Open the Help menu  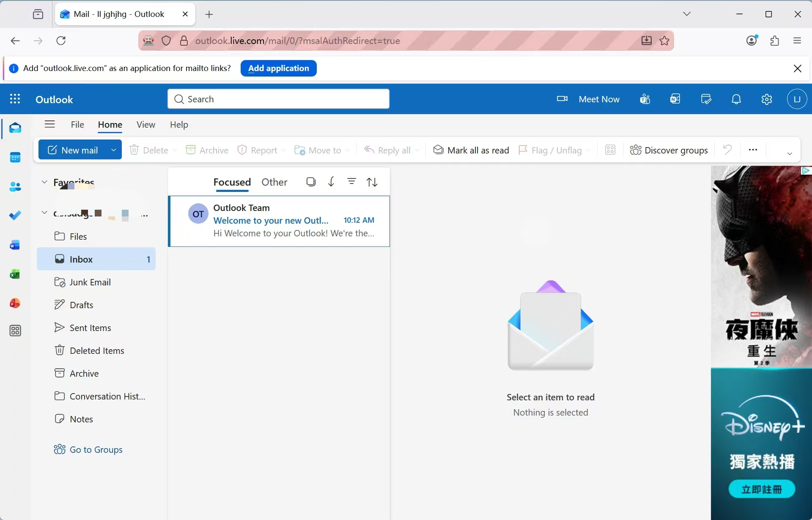[x=179, y=124]
